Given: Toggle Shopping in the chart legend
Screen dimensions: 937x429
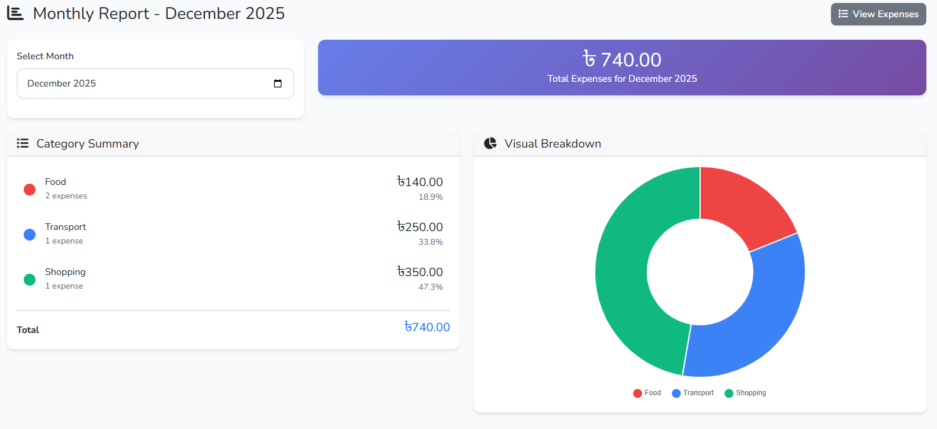Looking at the screenshot, I should [x=745, y=393].
